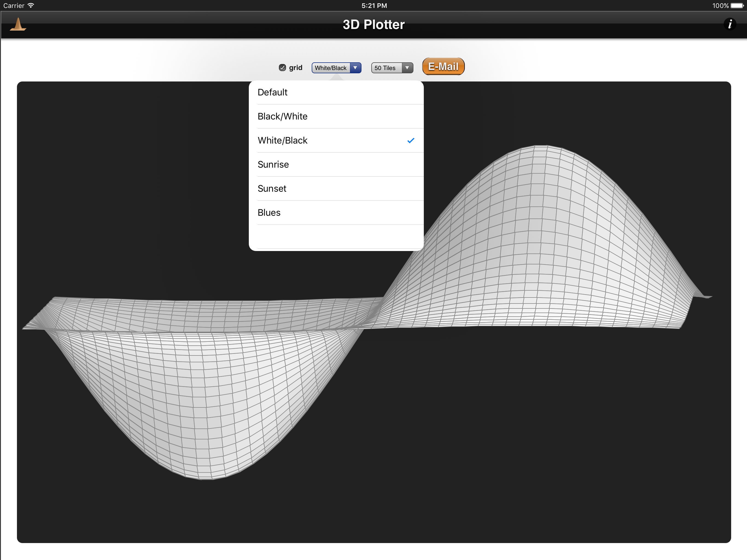Toggle the grid checkbox
Image resolution: width=747 pixels, height=560 pixels.
tap(282, 68)
